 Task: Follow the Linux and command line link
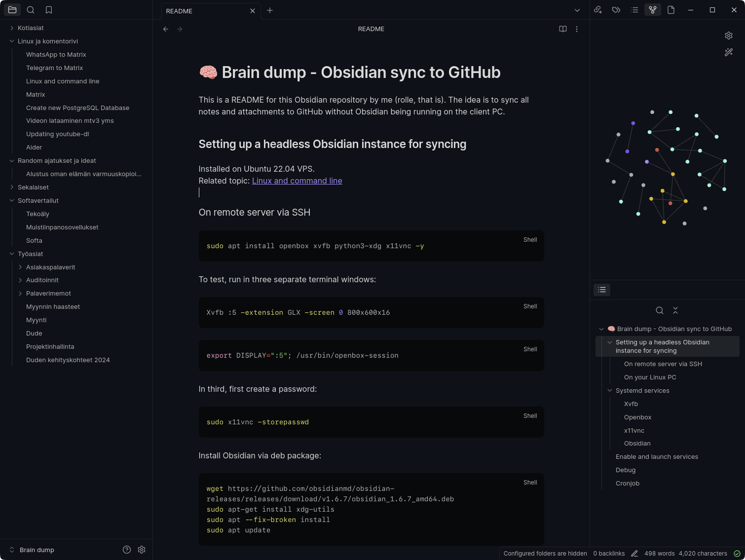point(297,181)
